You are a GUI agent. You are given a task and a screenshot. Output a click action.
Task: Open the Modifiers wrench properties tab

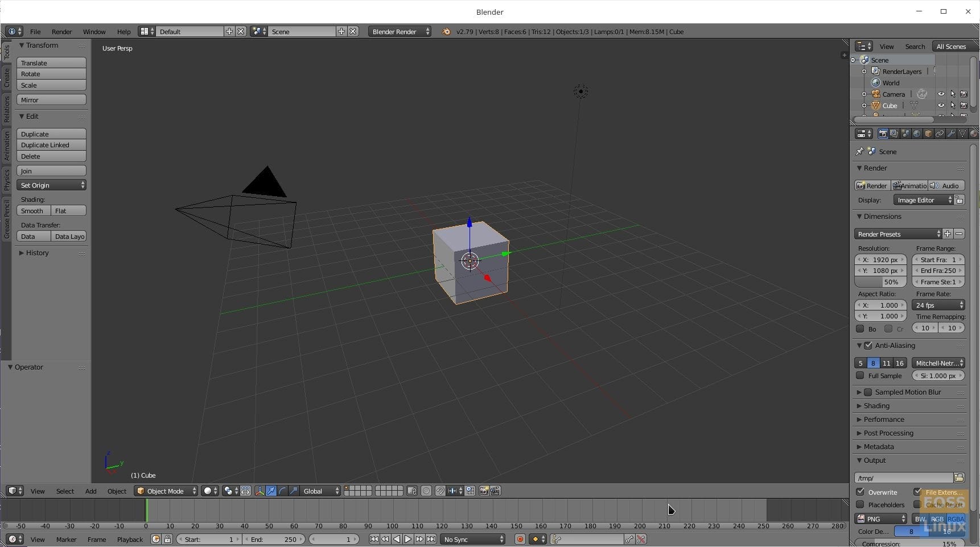click(x=951, y=134)
